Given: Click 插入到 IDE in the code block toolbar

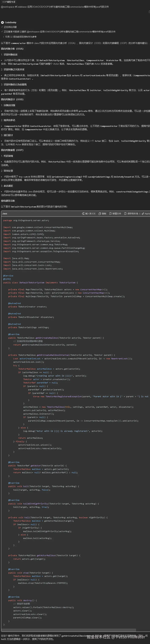Looking at the screenshot, I should pos(89,213).
